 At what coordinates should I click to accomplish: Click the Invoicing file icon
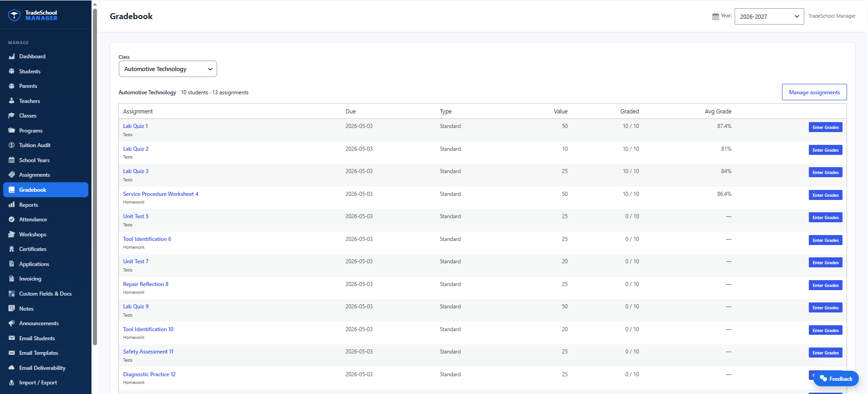(12, 279)
